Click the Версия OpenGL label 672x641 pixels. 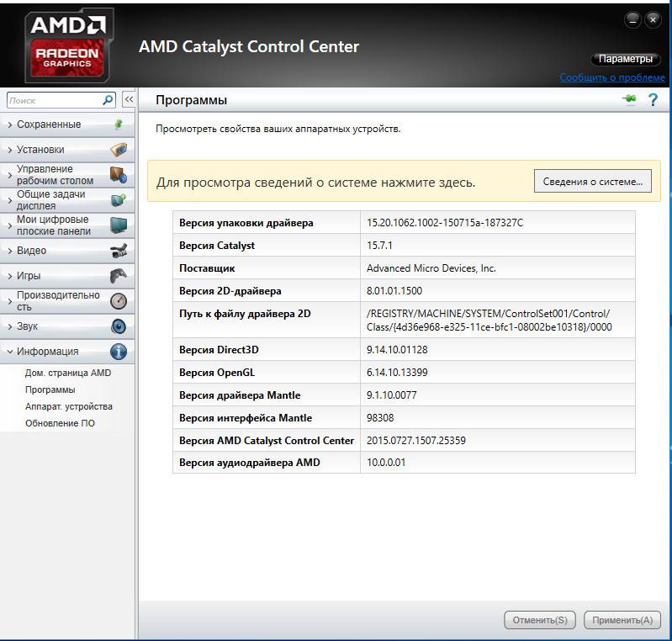217,373
